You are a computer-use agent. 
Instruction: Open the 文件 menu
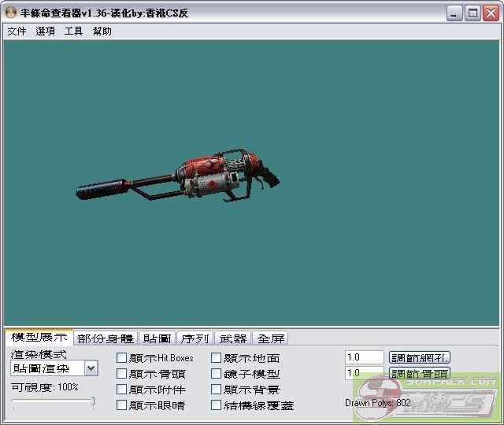coord(17,31)
